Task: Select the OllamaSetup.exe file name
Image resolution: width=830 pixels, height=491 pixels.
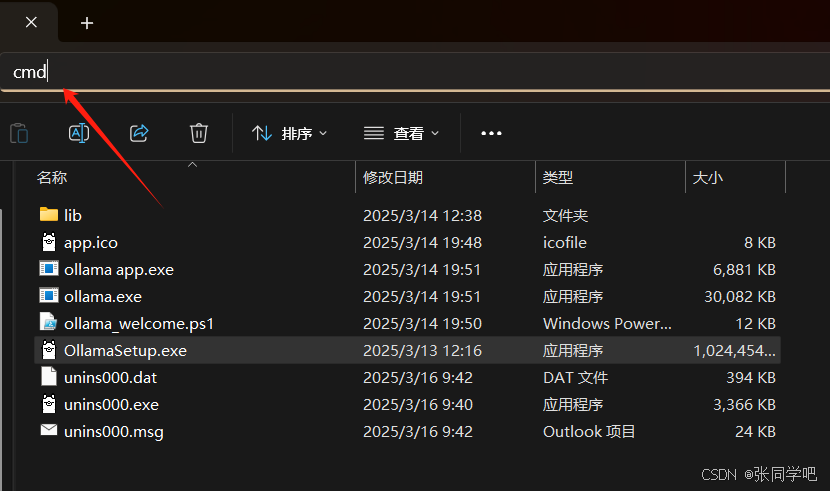Action: coord(125,351)
